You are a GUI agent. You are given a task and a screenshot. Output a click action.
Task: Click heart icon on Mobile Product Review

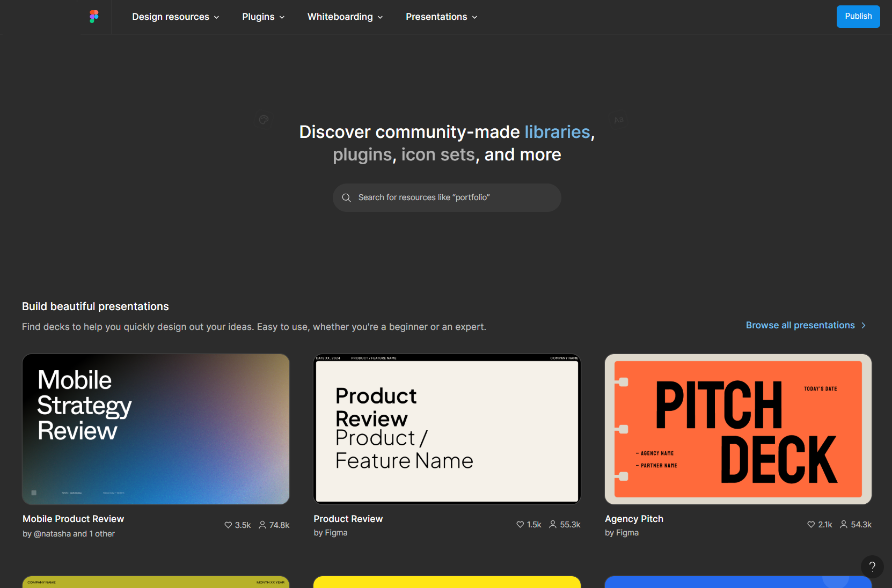coord(228,525)
